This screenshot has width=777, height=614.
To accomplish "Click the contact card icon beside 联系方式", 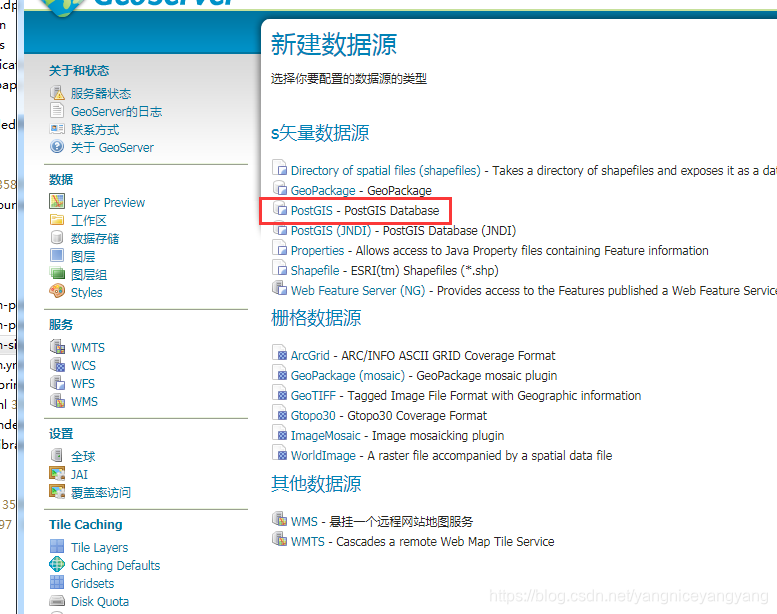I will point(57,129).
